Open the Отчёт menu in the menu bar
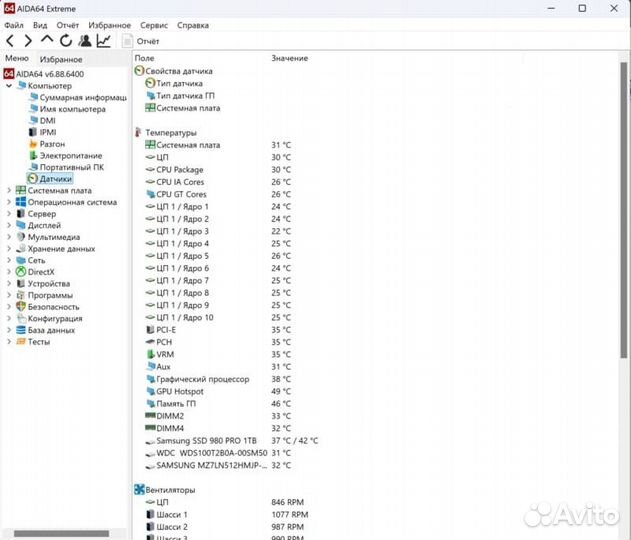Image resolution: width=631 pixels, height=540 pixels. click(x=68, y=25)
